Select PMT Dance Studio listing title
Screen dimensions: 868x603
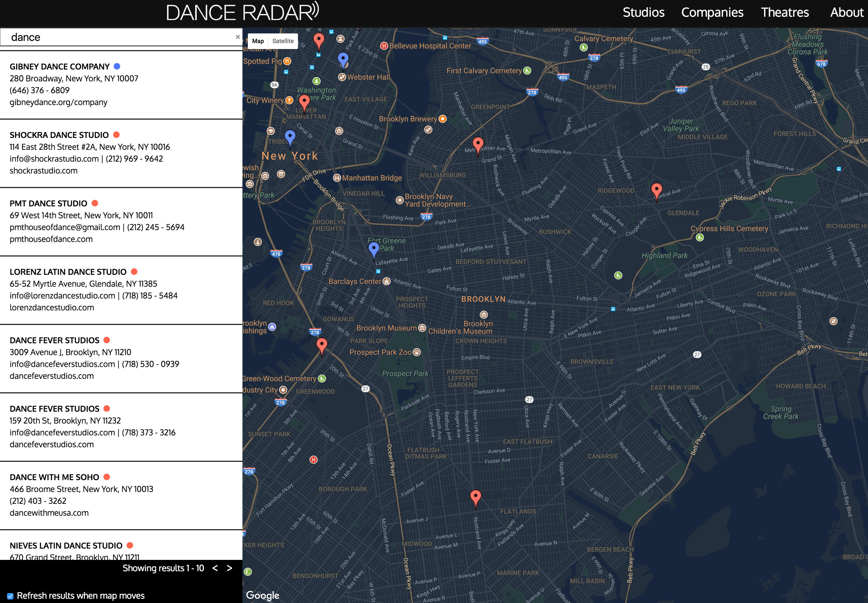click(48, 204)
